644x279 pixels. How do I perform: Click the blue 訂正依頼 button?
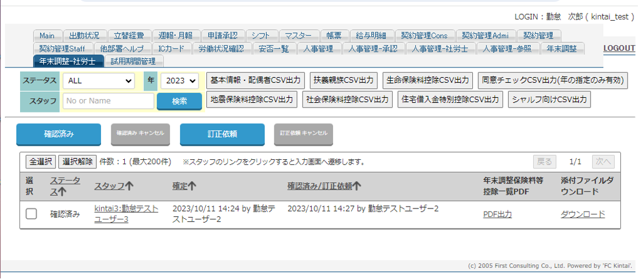click(222, 134)
